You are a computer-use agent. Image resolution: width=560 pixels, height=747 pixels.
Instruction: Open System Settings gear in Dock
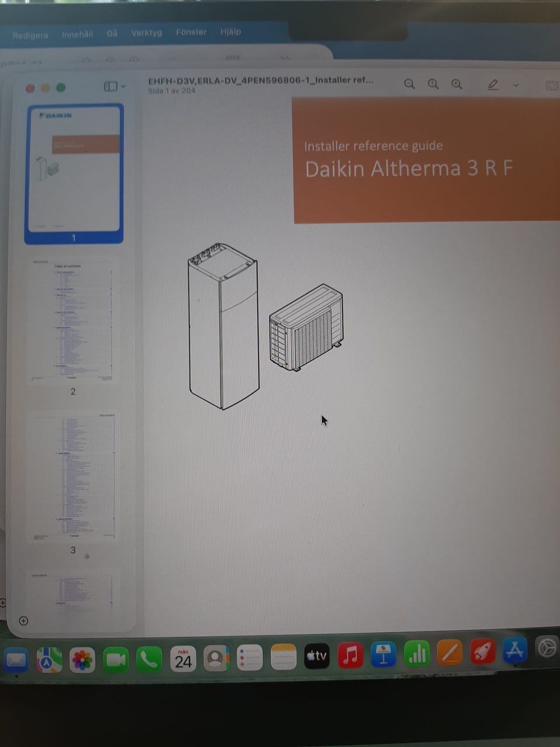(x=547, y=647)
